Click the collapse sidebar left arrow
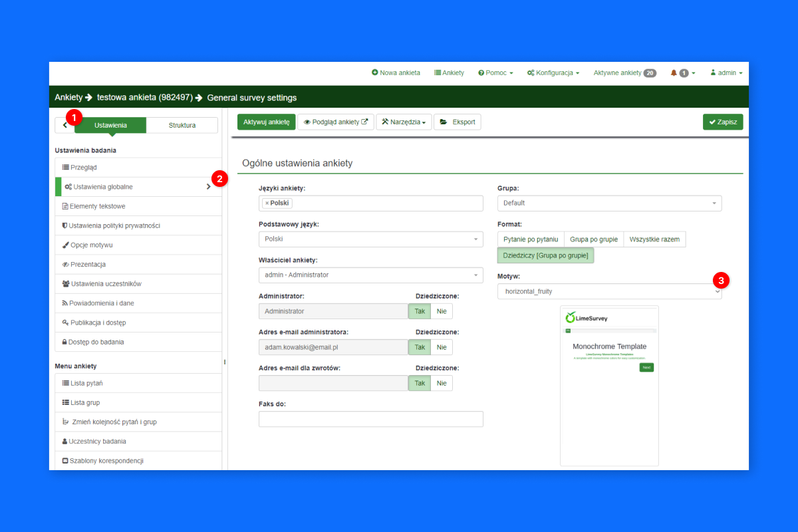798x532 pixels. 65,125
